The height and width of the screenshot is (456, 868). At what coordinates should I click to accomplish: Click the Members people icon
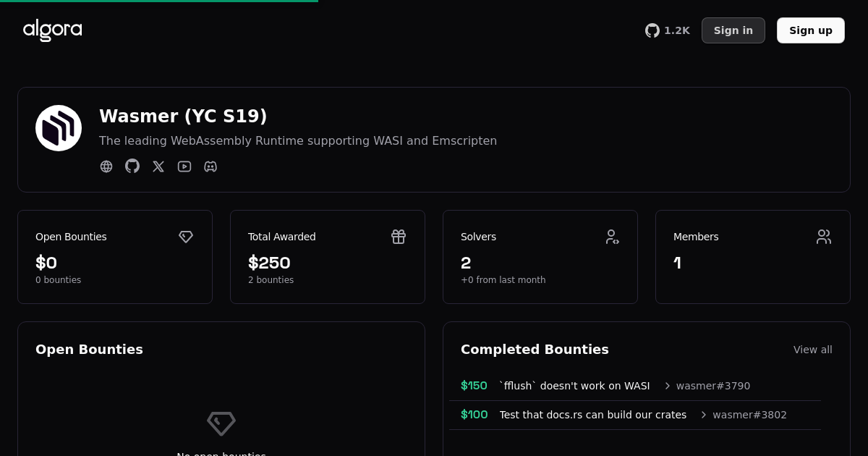[x=824, y=237]
